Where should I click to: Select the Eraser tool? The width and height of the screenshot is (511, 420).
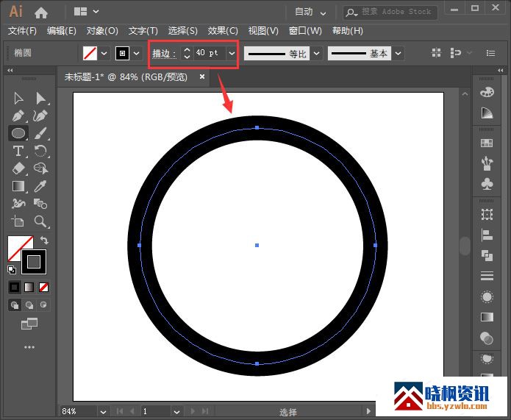pos(18,168)
